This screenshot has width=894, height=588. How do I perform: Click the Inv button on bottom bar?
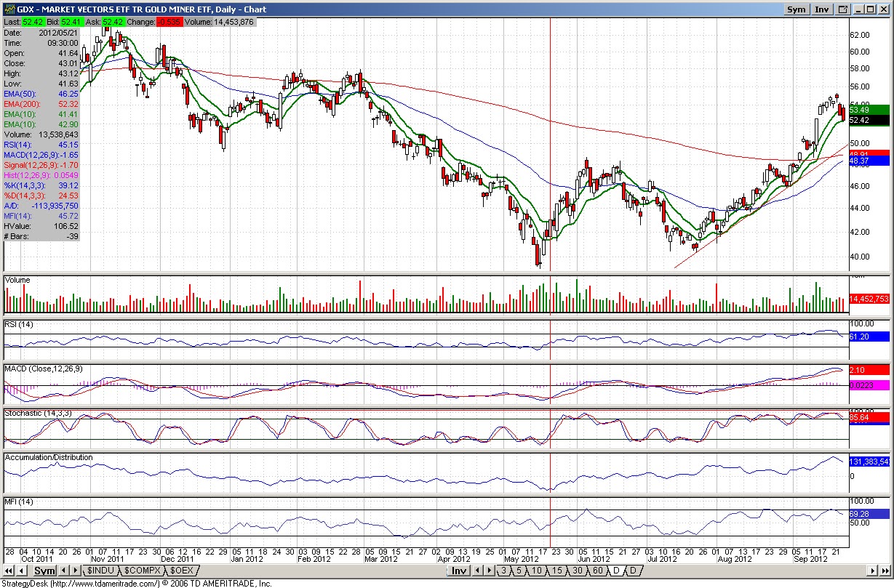[x=459, y=571]
